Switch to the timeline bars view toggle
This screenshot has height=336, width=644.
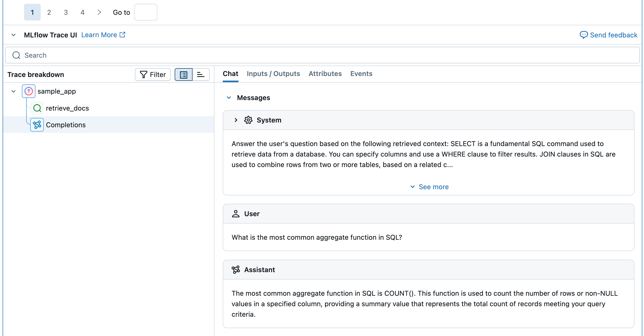(200, 75)
